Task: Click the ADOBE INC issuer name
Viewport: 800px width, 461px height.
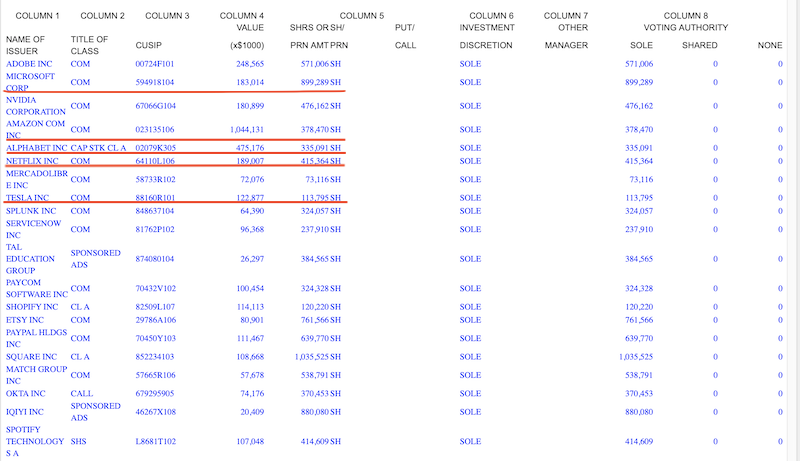Action: (x=29, y=64)
